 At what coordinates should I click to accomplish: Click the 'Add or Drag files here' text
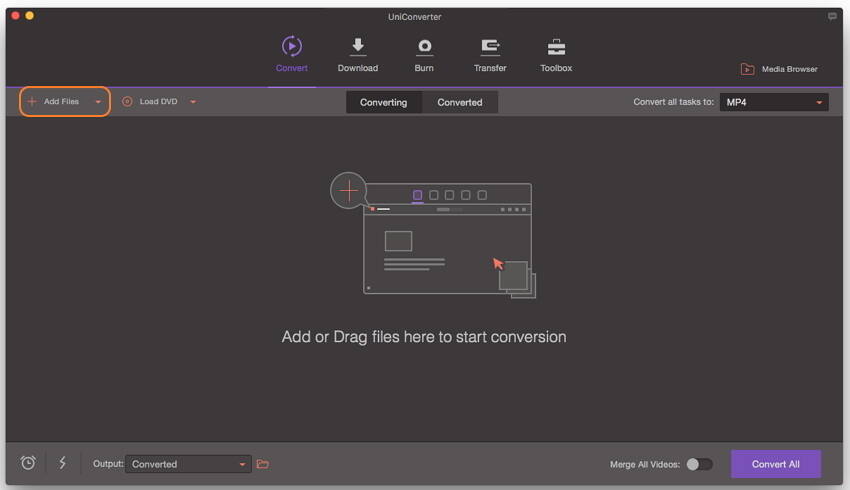pos(424,337)
